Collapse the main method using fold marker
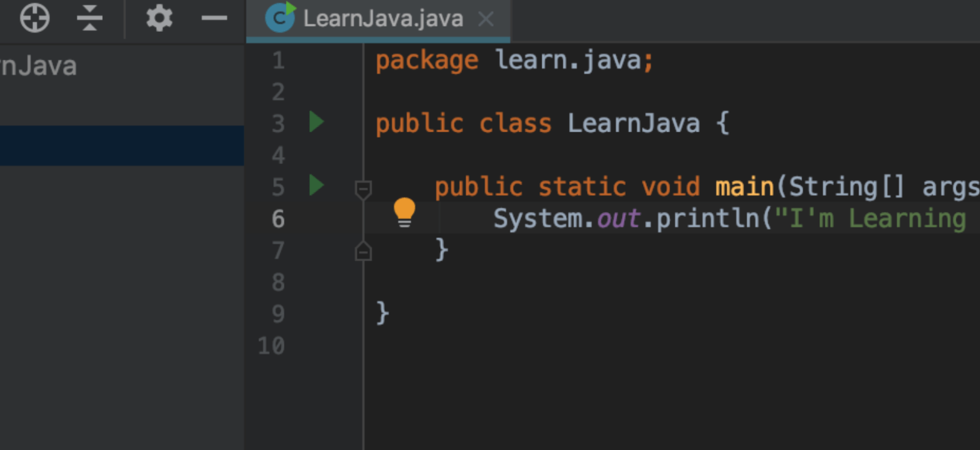This screenshot has height=450, width=980. point(363,187)
